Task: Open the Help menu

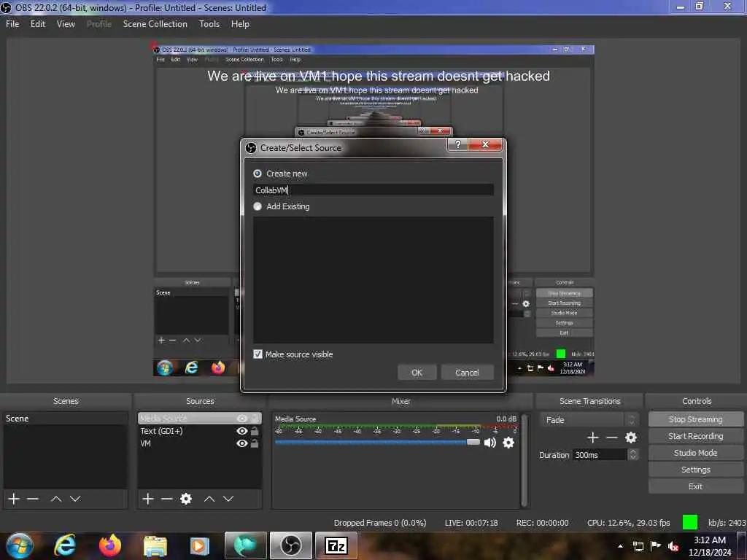Action: coord(240,24)
